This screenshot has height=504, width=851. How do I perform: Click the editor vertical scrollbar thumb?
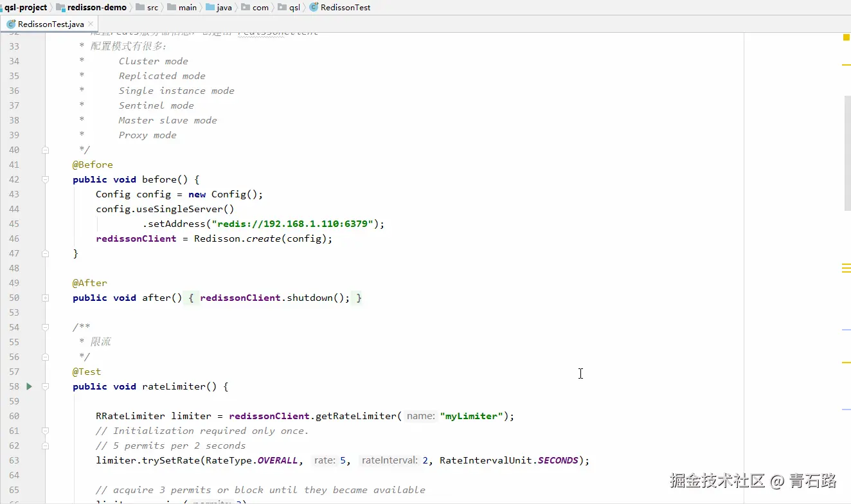tap(847, 153)
